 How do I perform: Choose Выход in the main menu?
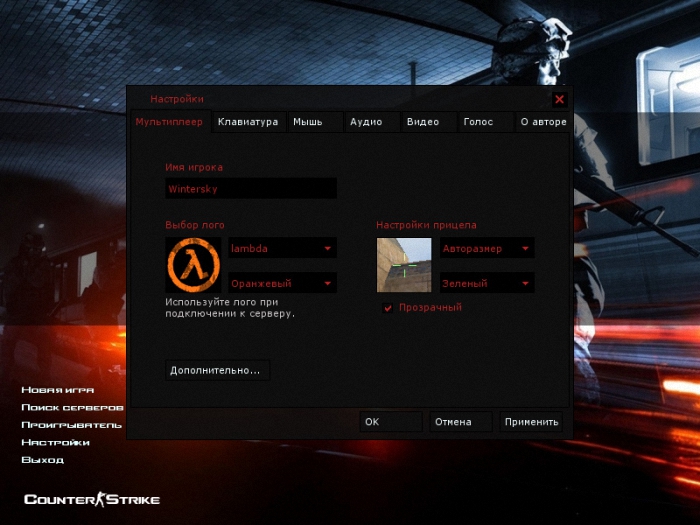point(42,459)
